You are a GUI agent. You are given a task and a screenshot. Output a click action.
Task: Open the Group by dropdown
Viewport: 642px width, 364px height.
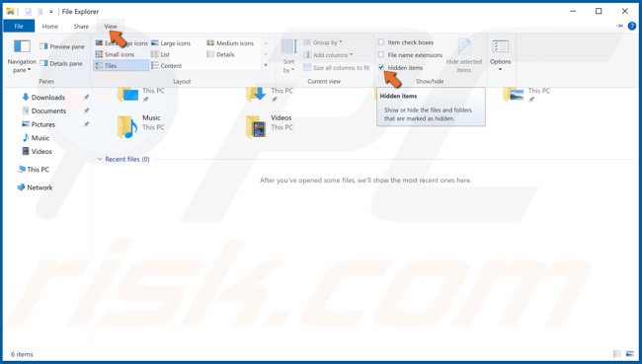click(x=323, y=42)
